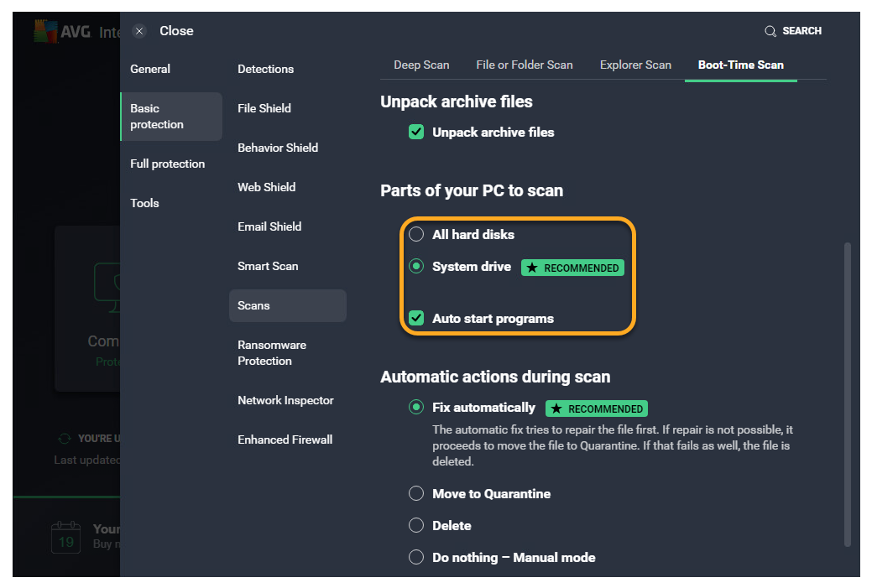Screen dimensions: 872x588
Task: Open File or Folder Scan tab
Action: pos(525,65)
